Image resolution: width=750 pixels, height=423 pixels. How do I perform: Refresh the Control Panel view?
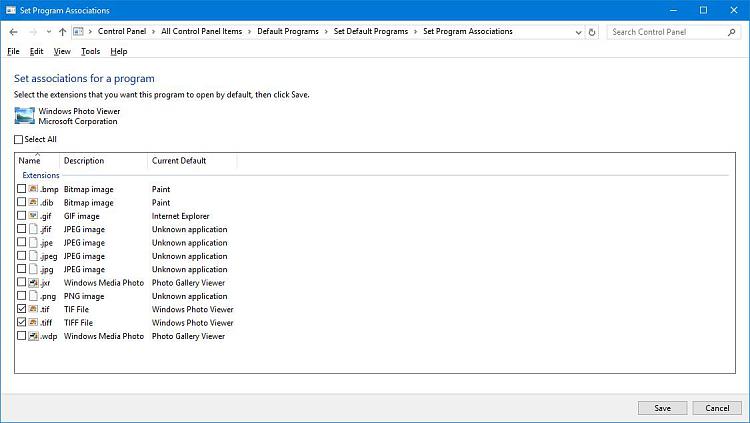592,32
